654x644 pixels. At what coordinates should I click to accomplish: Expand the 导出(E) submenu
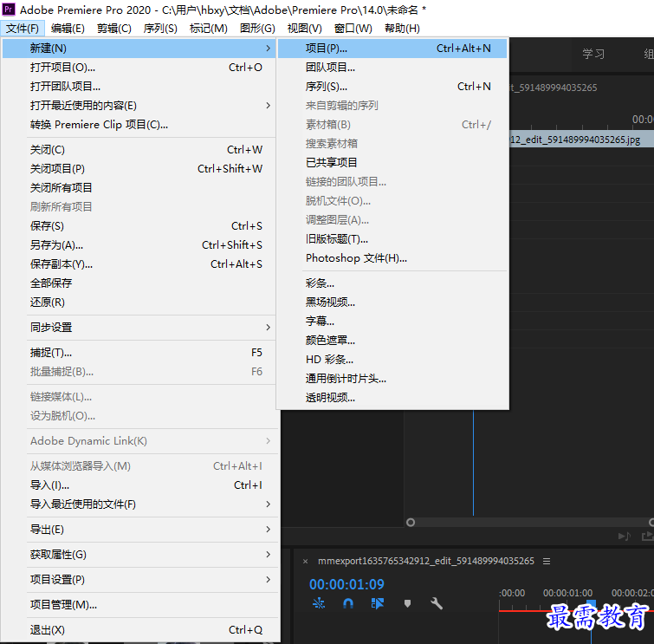(139, 530)
